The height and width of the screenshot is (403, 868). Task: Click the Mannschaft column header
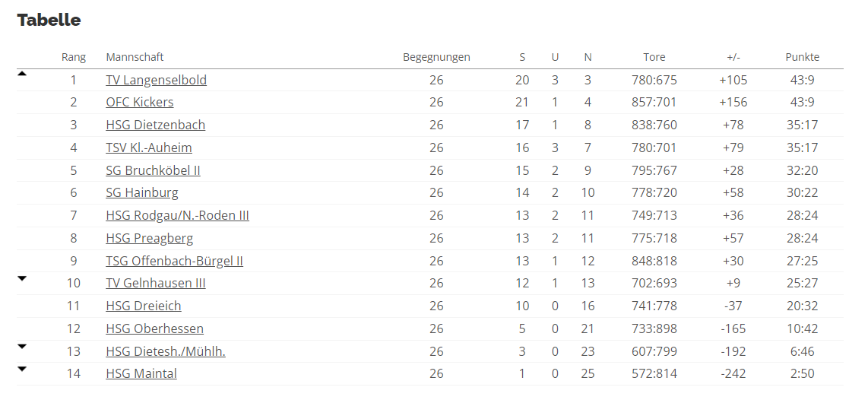point(135,57)
